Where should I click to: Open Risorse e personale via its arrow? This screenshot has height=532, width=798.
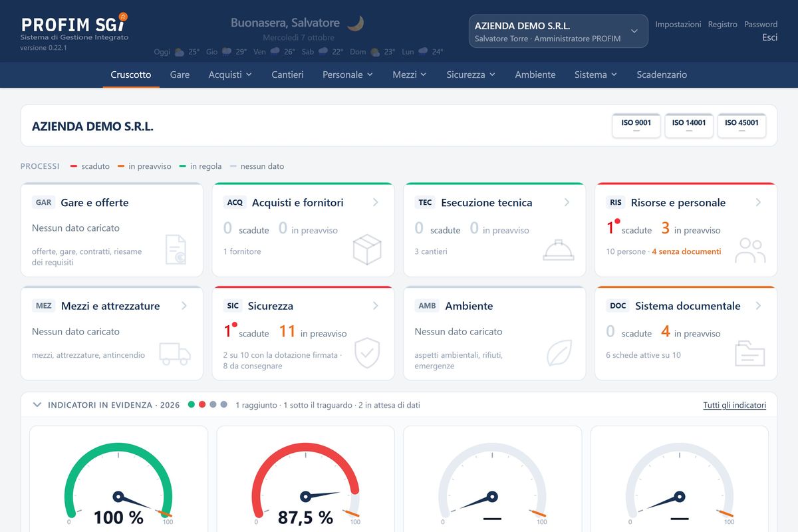[x=758, y=202]
